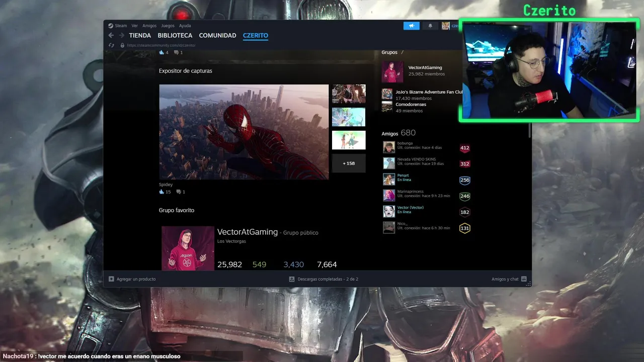Switch to CZERITO tab
The width and height of the screenshot is (644, 362).
(255, 35)
